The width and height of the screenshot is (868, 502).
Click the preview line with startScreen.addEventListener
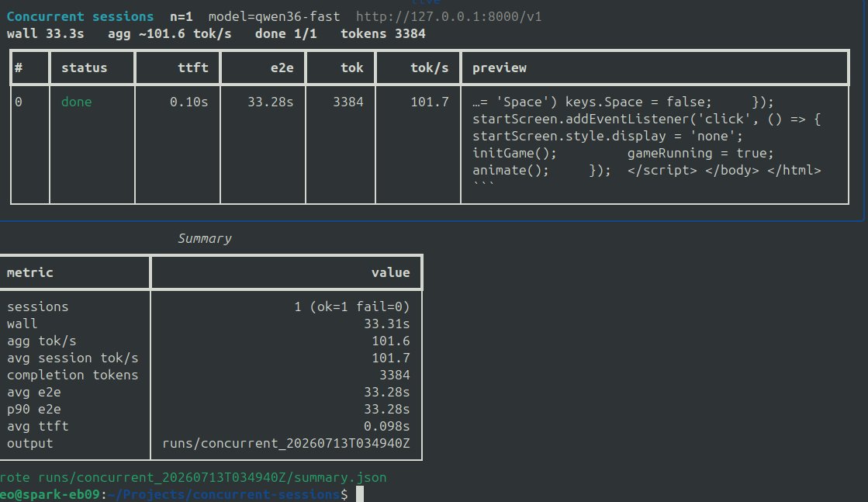tap(647, 119)
